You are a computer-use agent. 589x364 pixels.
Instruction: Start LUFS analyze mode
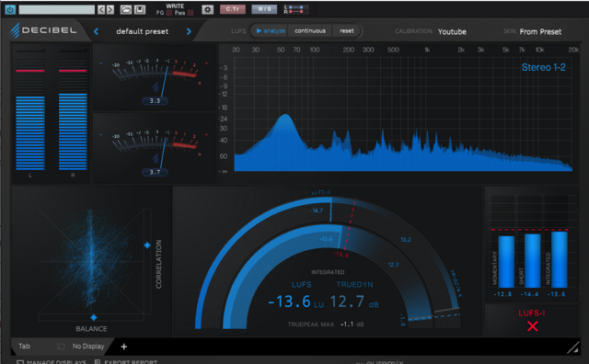tap(271, 30)
